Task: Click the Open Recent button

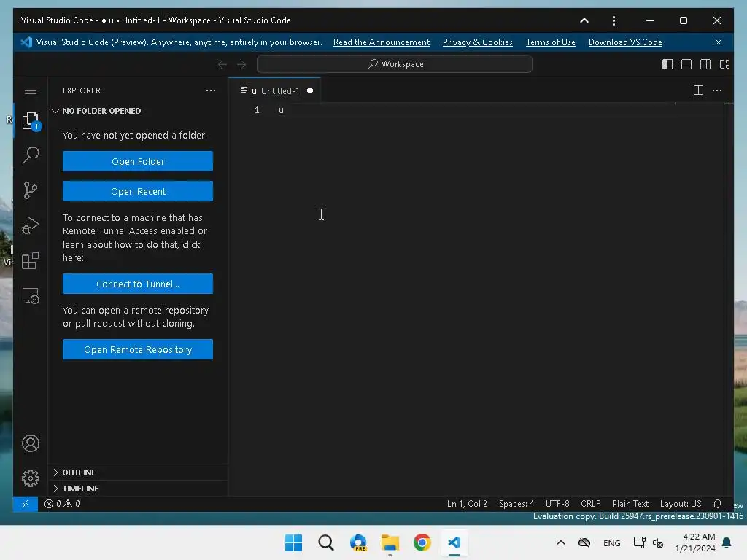Action: pos(138,192)
